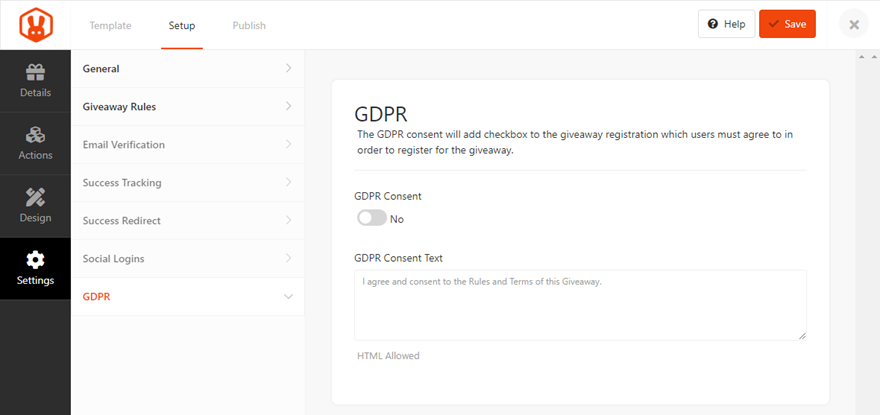Click the X close builder icon
Viewport: 880px width, 415px height.
coord(854,24)
